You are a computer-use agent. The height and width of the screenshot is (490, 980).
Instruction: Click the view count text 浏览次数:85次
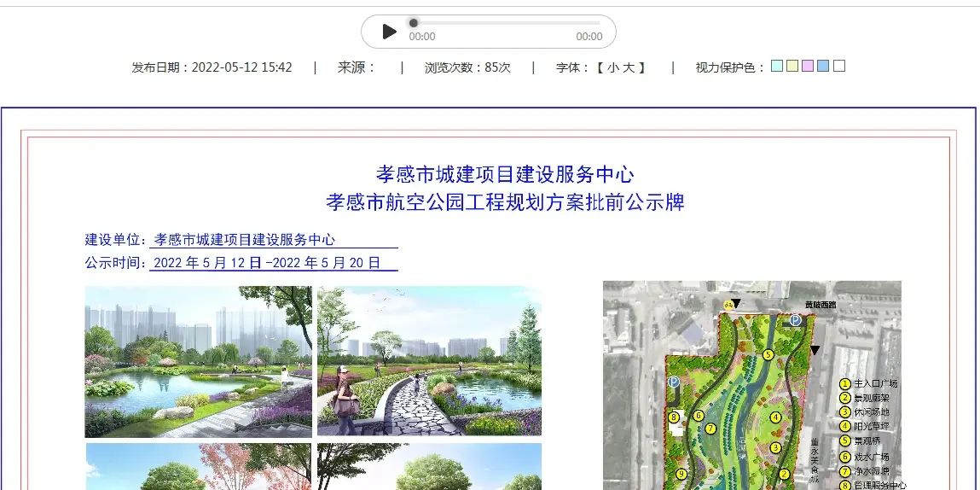[x=467, y=67]
